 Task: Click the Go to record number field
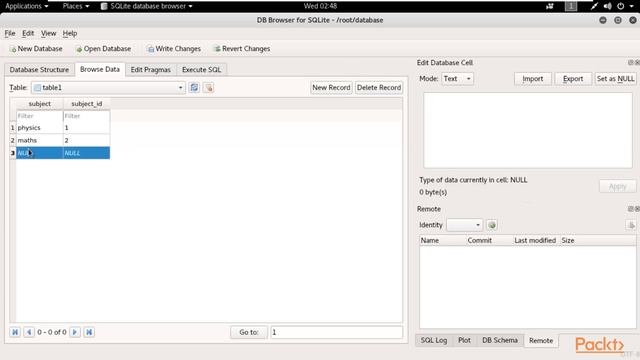click(x=337, y=332)
